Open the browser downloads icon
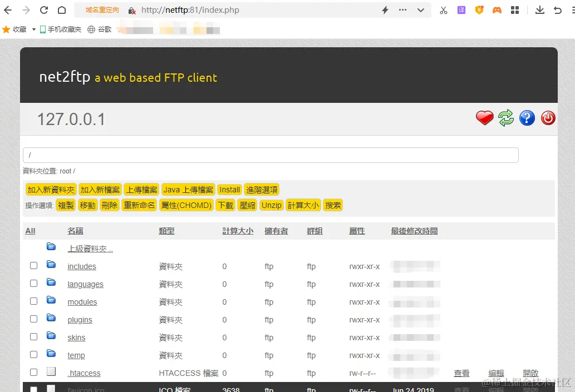The height and width of the screenshot is (392, 575). coord(540,10)
